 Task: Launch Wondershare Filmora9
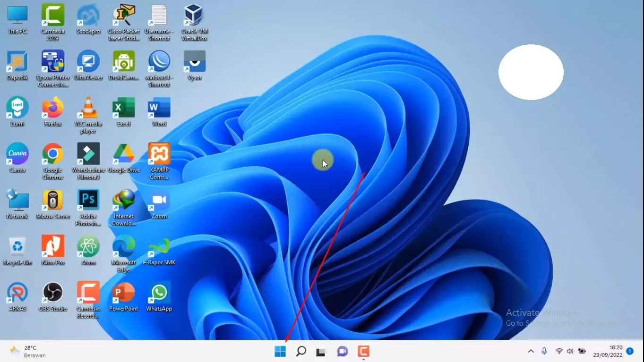(x=88, y=161)
